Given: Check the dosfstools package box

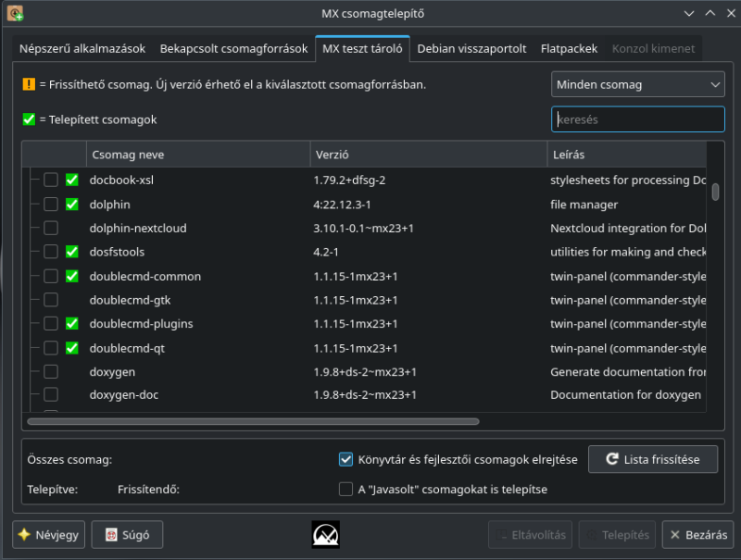Looking at the screenshot, I should click(x=51, y=252).
